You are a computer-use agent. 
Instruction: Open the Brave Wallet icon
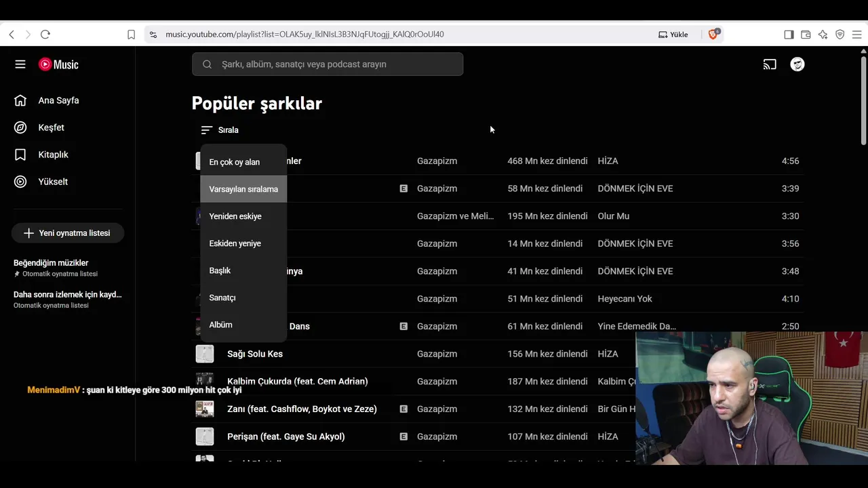(806, 35)
